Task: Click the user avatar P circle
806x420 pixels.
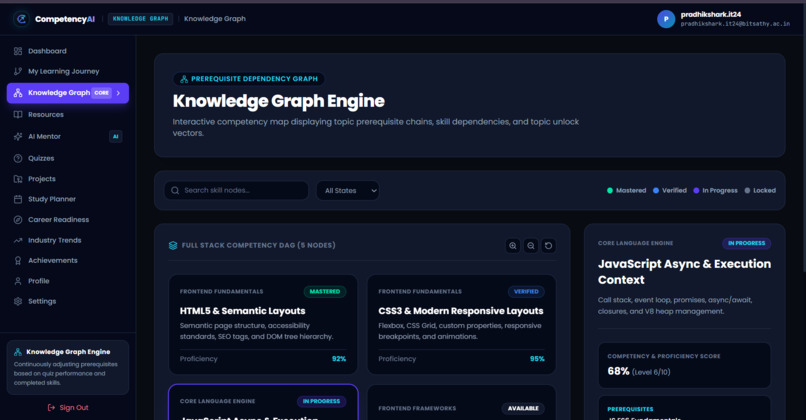Action: point(666,19)
